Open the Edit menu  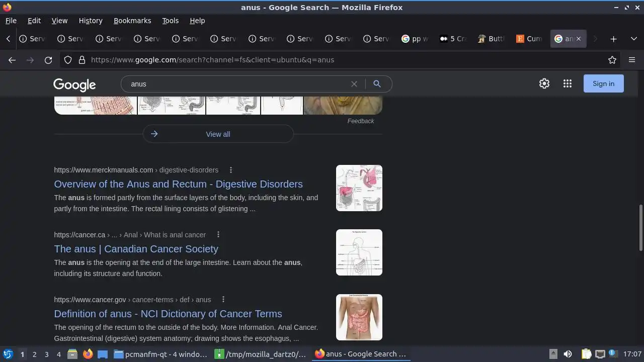click(34, 21)
